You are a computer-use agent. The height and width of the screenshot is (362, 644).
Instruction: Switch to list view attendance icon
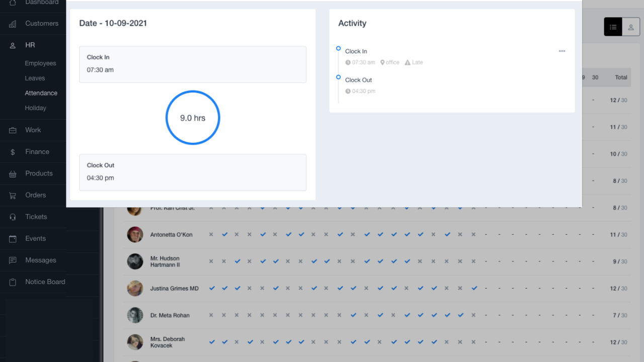click(x=613, y=27)
